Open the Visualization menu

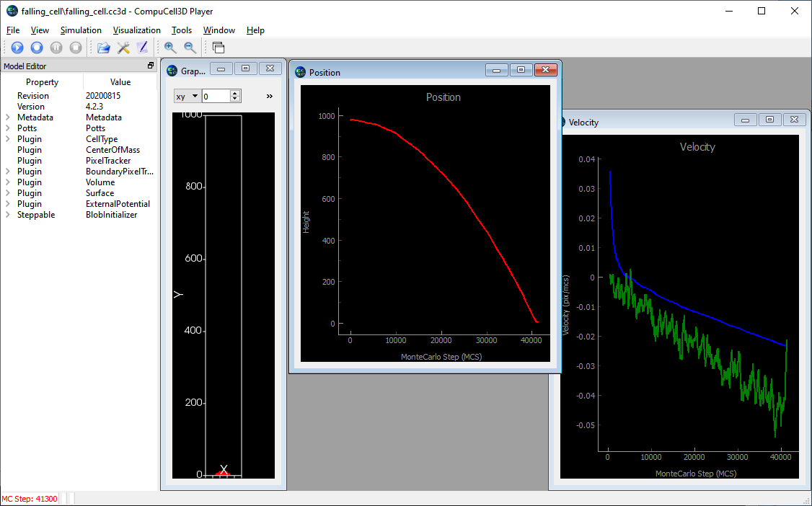(136, 30)
